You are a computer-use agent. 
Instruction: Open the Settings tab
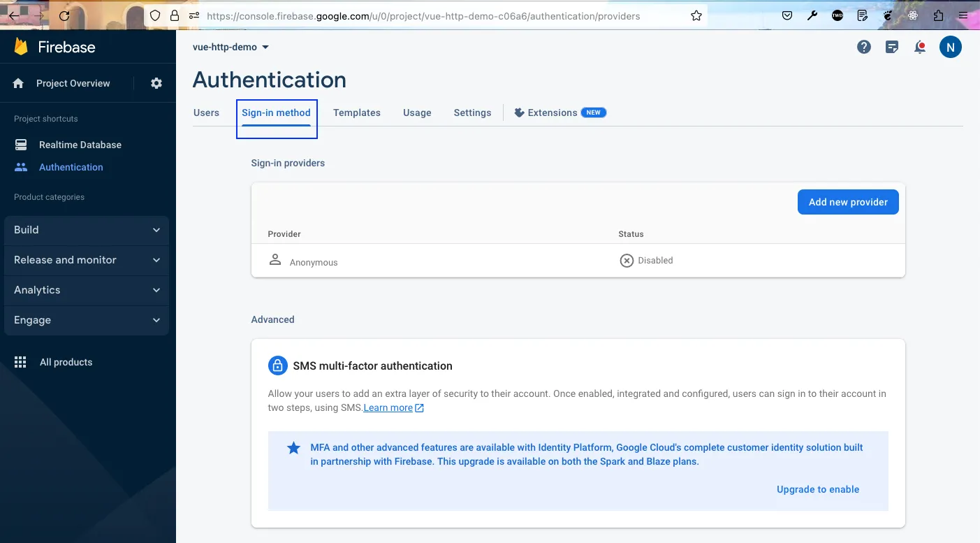tap(472, 113)
